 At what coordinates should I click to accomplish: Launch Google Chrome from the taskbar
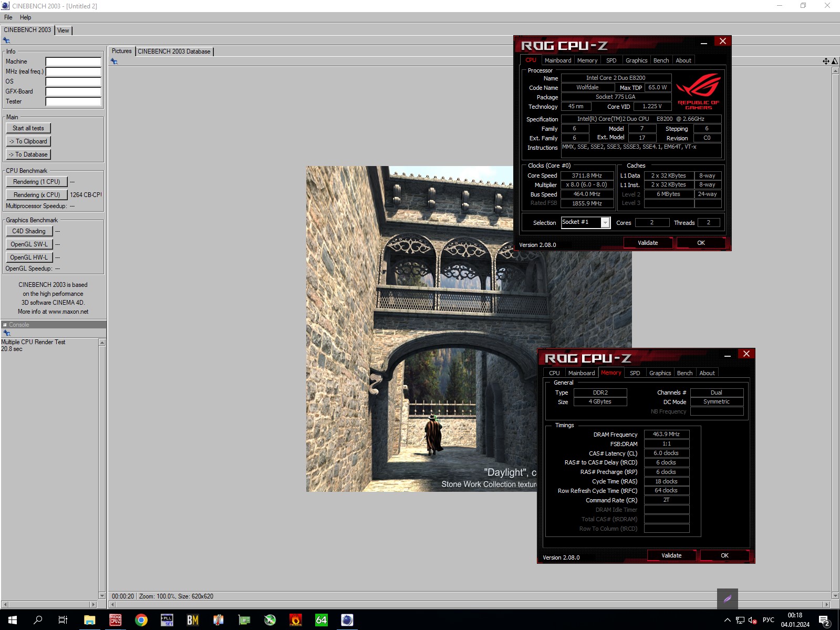[141, 620]
